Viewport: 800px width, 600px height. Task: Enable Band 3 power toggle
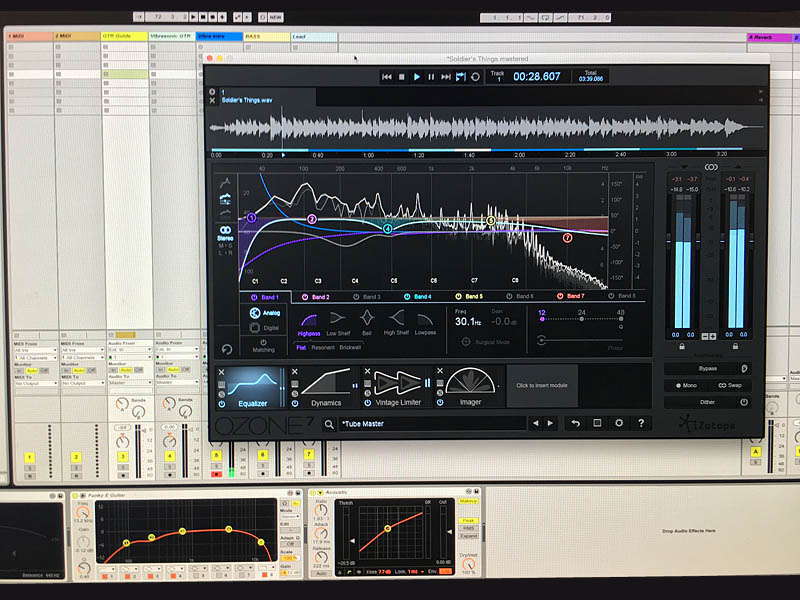pyautogui.click(x=356, y=296)
